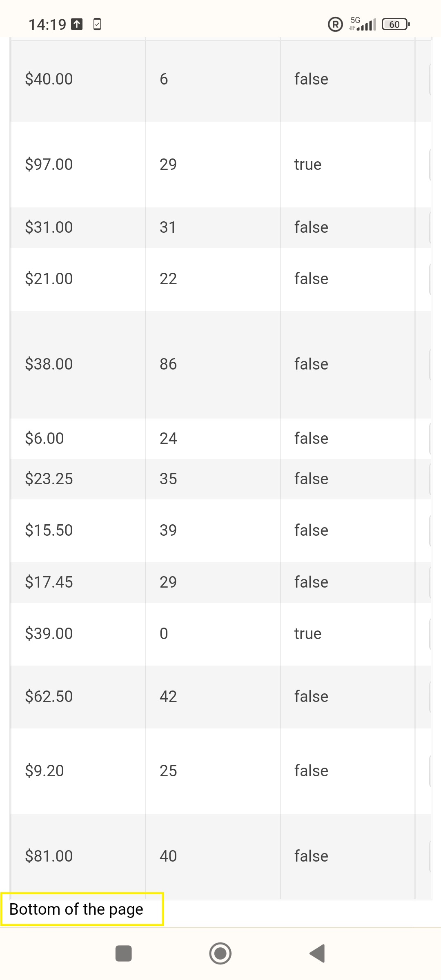Tap the square recent apps navigation button
The height and width of the screenshot is (980, 441).
click(x=124, y=953)
